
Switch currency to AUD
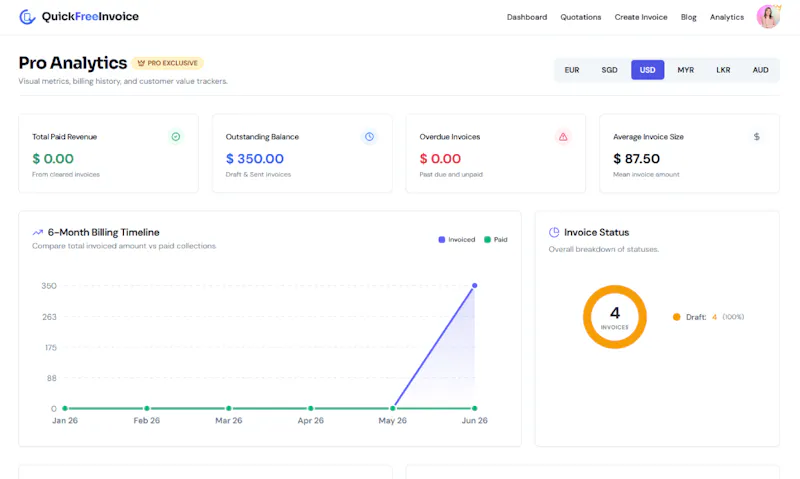click(x=760, y=70)
